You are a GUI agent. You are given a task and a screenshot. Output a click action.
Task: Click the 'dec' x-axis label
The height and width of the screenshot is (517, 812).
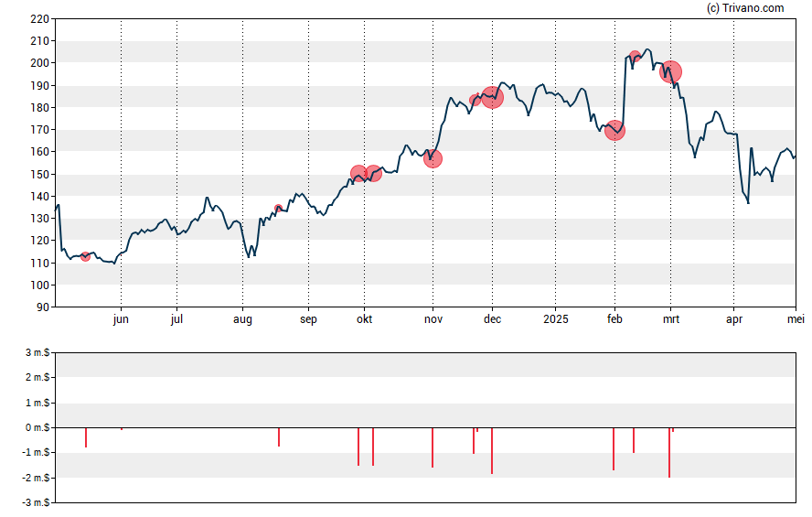(x=493, y=319)
